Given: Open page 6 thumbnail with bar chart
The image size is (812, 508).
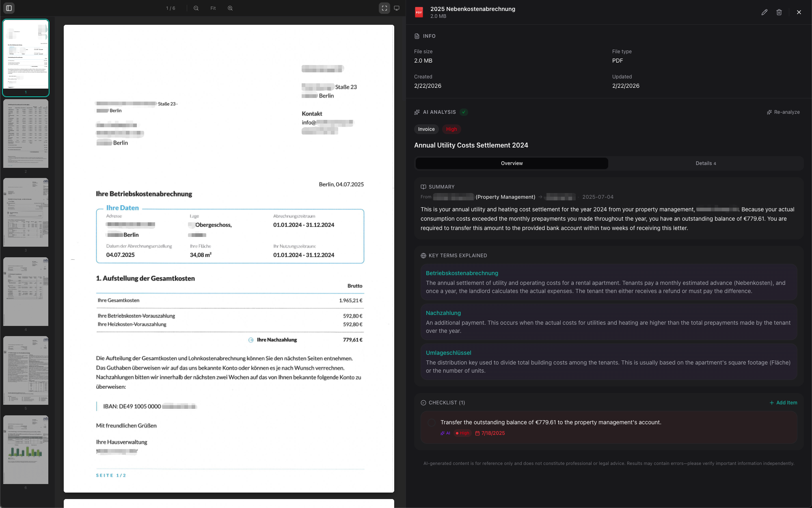Looking at the screenshot, I should (26, 449).
